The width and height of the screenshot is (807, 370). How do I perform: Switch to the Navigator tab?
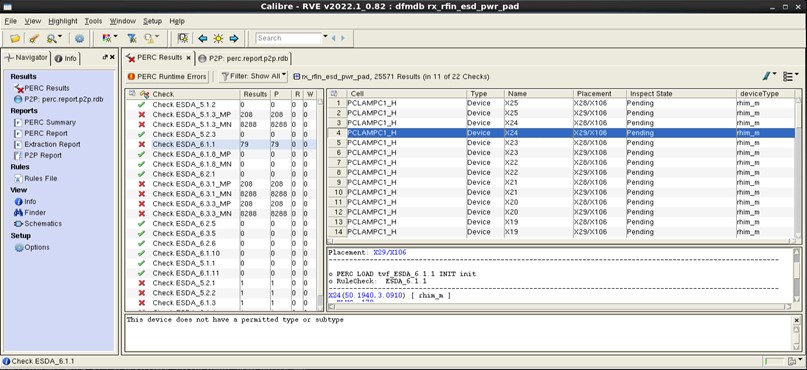tap(26, 58)
